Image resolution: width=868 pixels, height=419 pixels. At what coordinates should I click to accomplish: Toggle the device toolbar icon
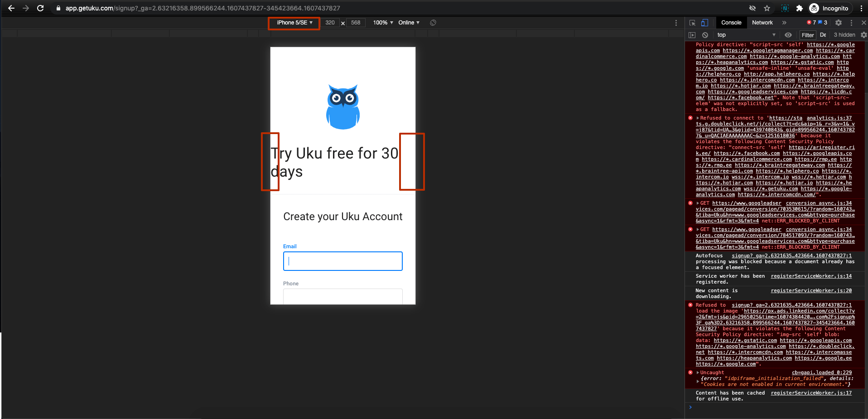coord(704,23)
